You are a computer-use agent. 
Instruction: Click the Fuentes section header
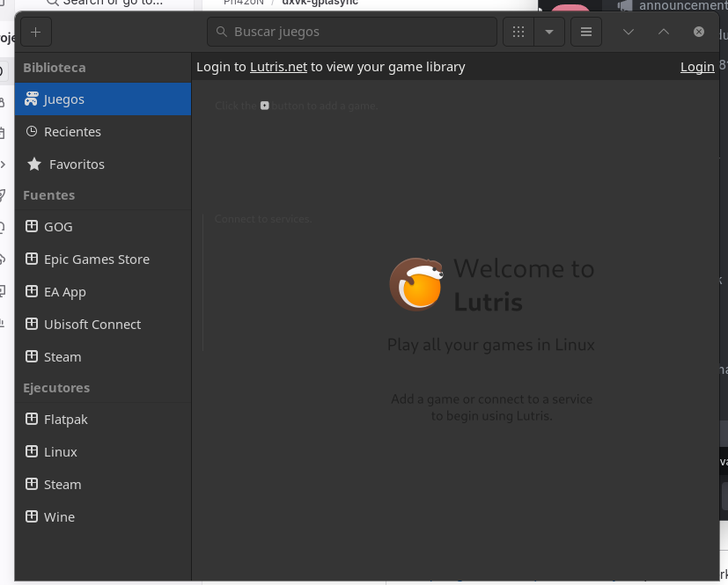point(48,195)
